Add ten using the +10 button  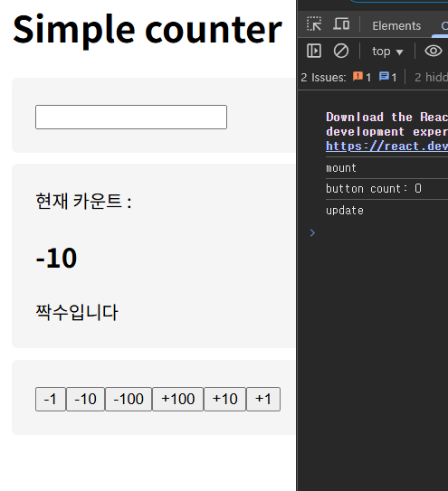click(x=224, y=399)
